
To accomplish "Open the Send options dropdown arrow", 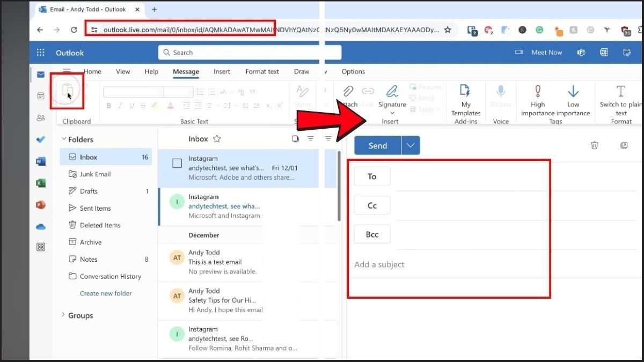I will tap(411, 145).
